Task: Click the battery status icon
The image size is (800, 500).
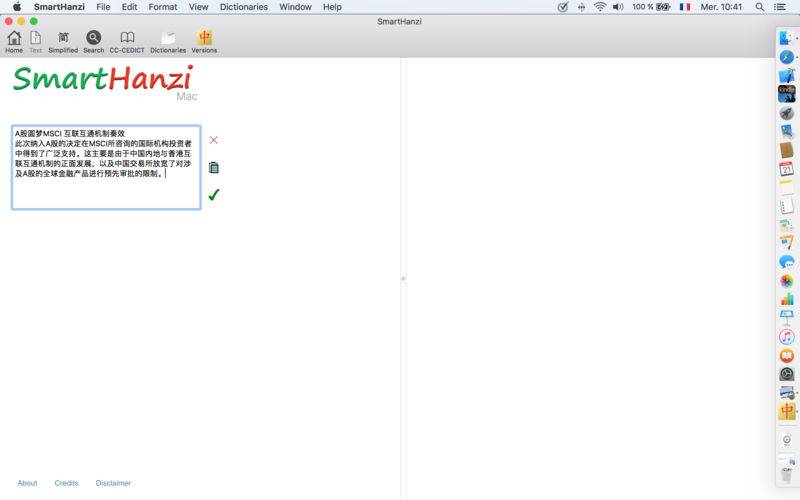Action: [663, 7]
